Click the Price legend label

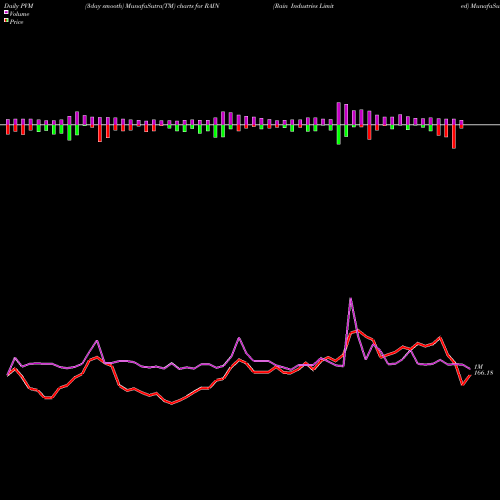(x=16, y=22)
